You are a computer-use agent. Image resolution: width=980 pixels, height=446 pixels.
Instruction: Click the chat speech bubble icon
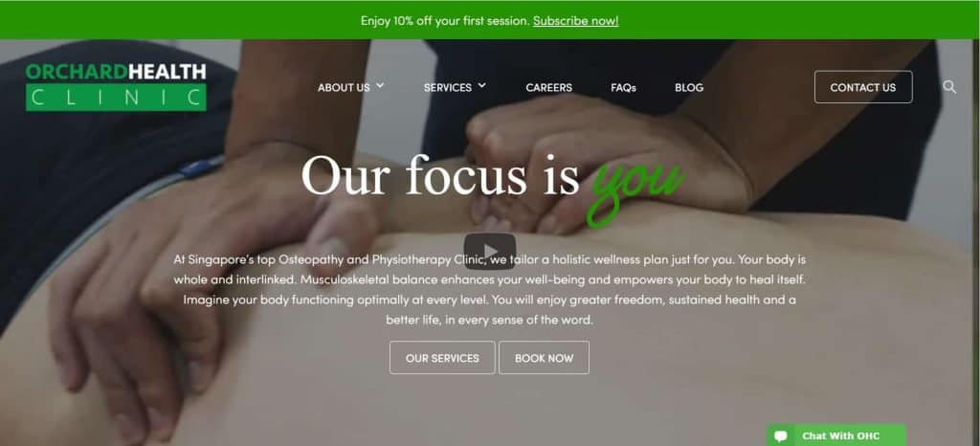point(779,436)
